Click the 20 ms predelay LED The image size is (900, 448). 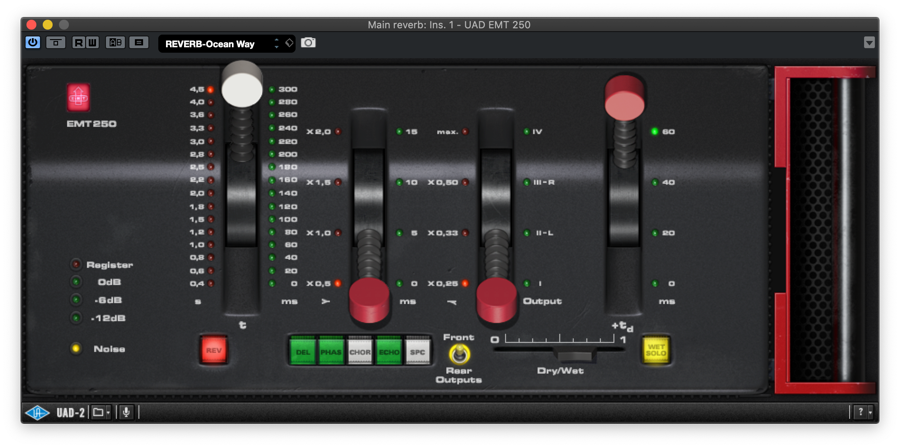(654, 233)
